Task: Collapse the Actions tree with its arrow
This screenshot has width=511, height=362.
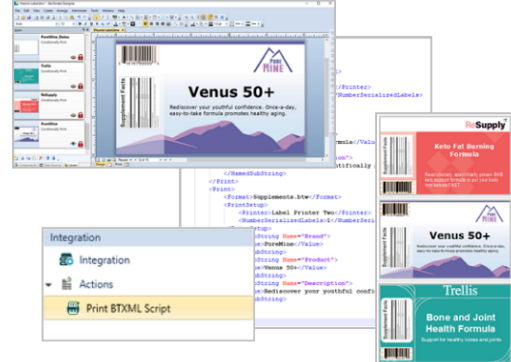Action: click(49, 285)
